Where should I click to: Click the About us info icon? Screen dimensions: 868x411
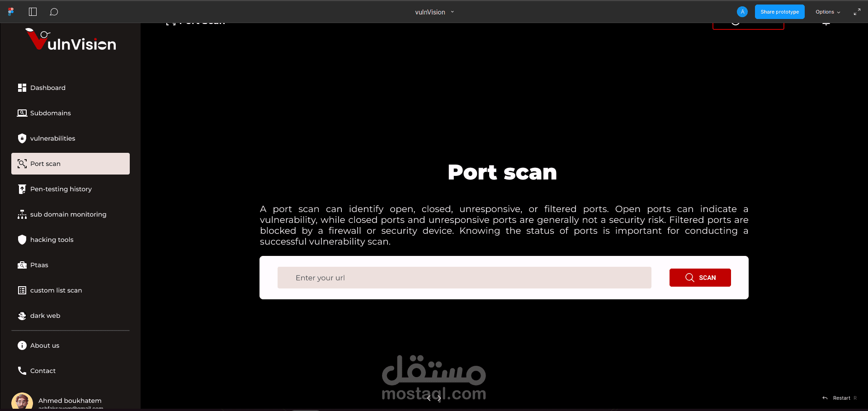(22, 345)
